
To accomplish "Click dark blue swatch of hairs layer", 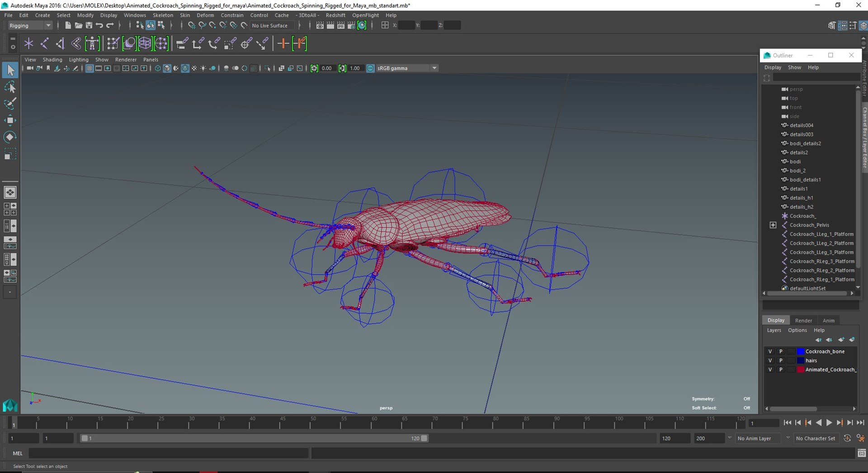I will tap(801, 360).
